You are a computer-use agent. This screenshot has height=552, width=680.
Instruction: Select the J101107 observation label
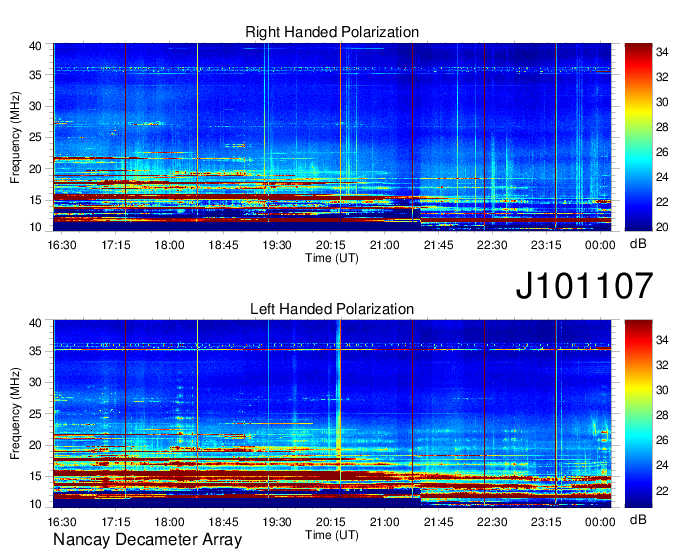pos(584,286)
